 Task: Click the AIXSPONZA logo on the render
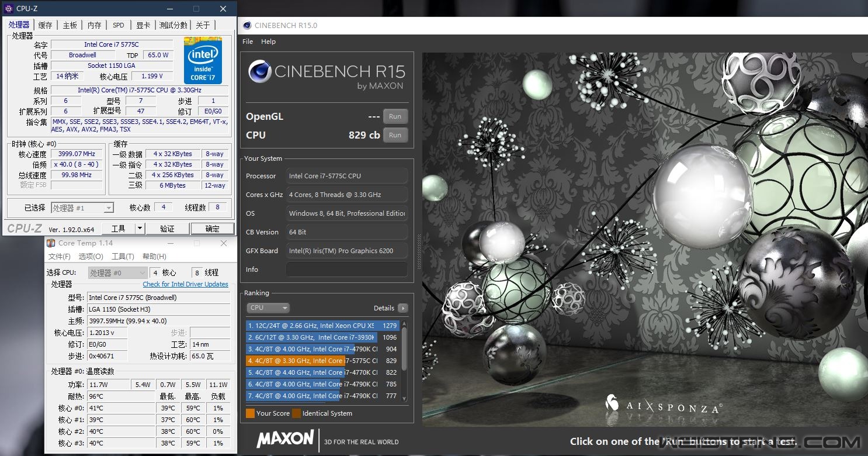click(x=664, y=405)
